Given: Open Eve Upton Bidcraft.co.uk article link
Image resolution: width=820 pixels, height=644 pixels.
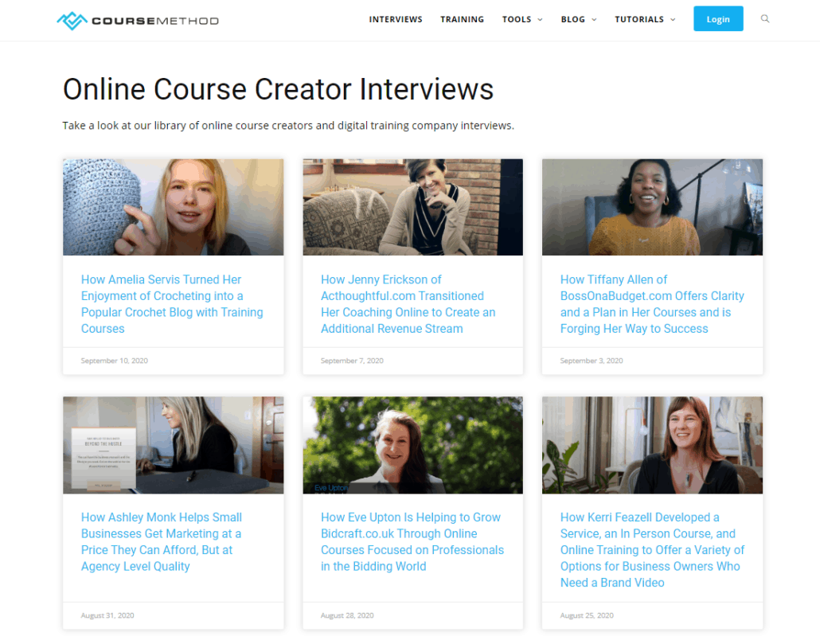Looking at the screenshot, I should (412, 541).
